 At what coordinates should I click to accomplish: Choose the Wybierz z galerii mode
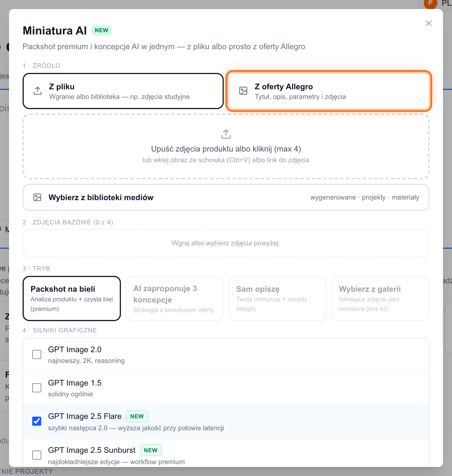coord(380,298)
